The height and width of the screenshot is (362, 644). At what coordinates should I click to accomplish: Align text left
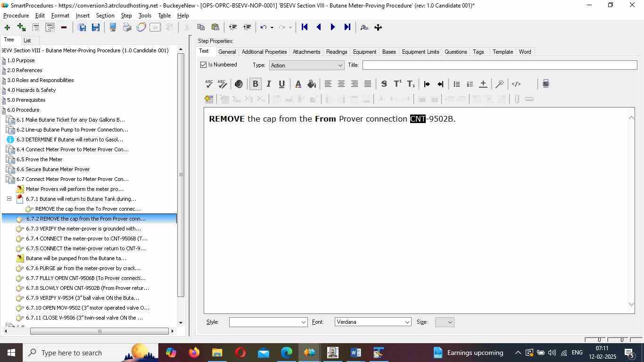(328, 84)
